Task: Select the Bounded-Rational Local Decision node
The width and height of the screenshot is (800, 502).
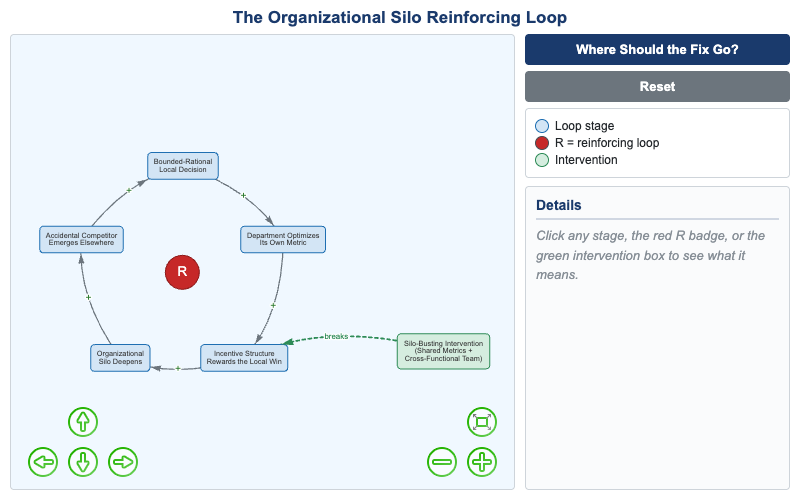Action: [x=183, y=166]
